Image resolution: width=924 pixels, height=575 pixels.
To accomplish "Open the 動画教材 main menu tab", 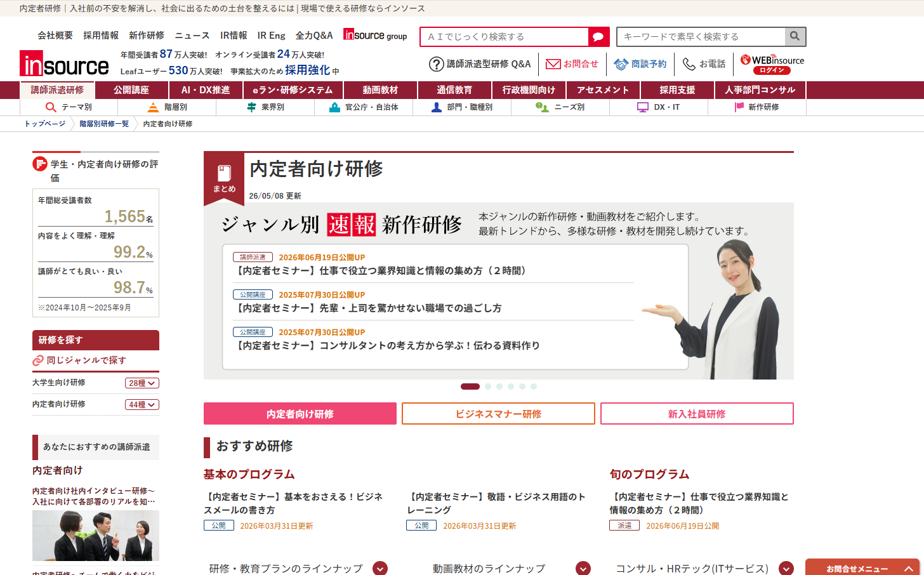I will pos(380,90).
